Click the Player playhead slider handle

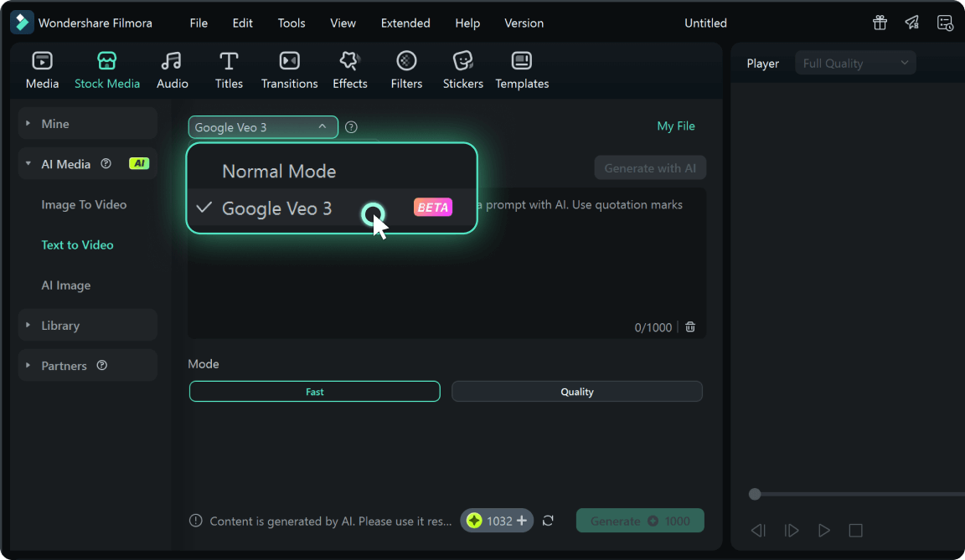pos(755,494)
